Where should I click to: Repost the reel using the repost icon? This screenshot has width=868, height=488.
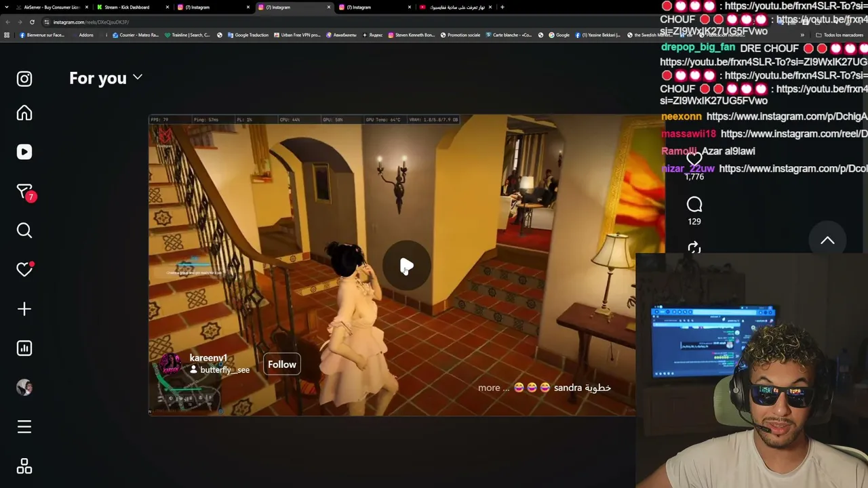point(694,248)
